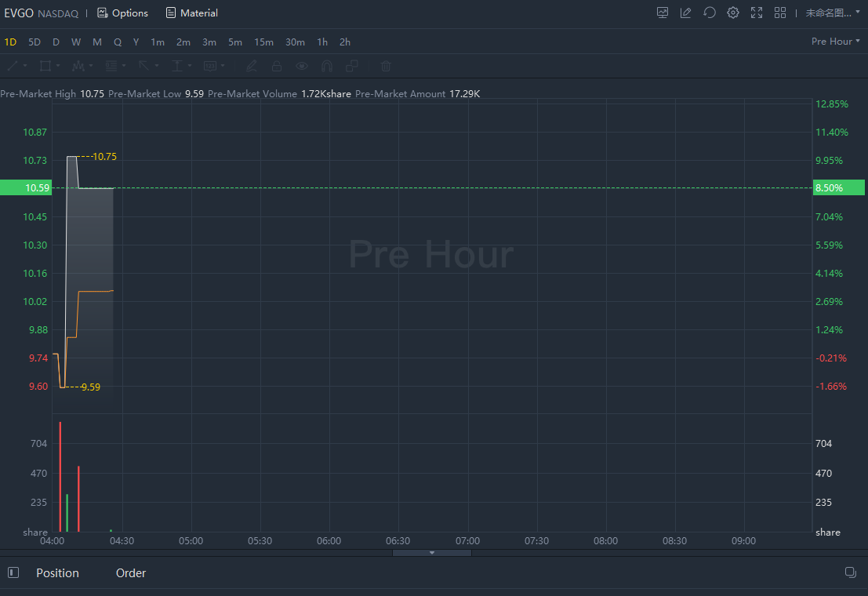This screenshot has width=868, height=596.
Task: Toggle drawings visibility eye icon
Action: (x=302, y=66)
